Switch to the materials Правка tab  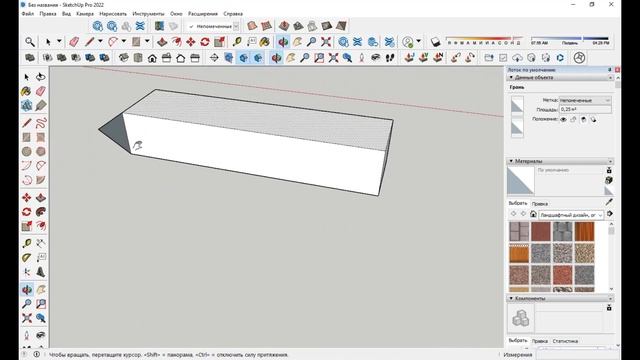(x=540, y=203)
